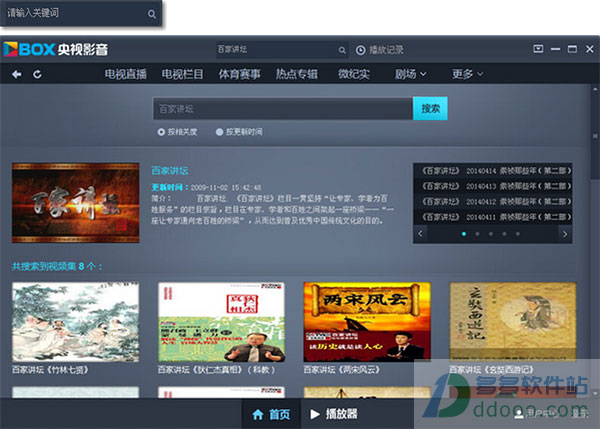Open the 热点专辑 menu
This screenshot has height=429, width=600.
point(297,74)
